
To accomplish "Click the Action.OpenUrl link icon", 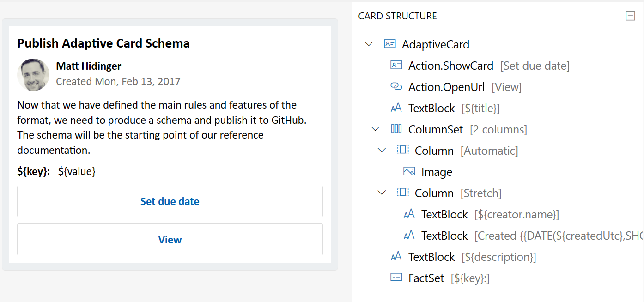I will tap(396, 86).
